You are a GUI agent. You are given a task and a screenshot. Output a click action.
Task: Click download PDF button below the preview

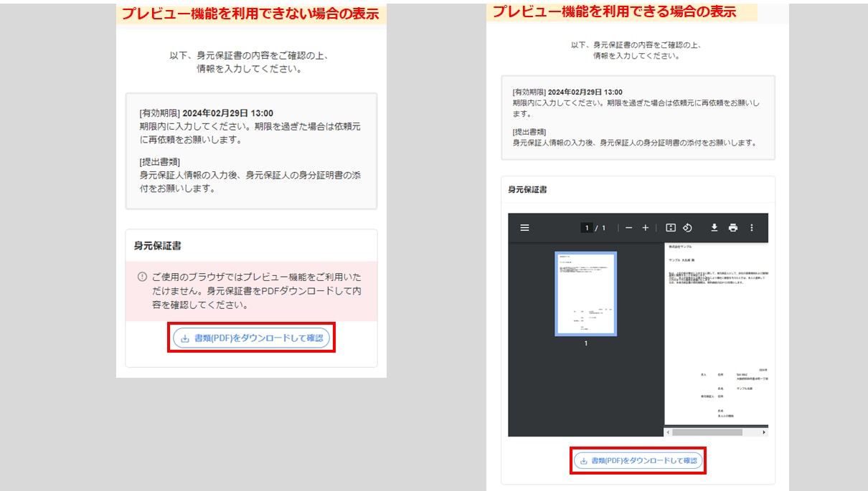tap(638, 460)
